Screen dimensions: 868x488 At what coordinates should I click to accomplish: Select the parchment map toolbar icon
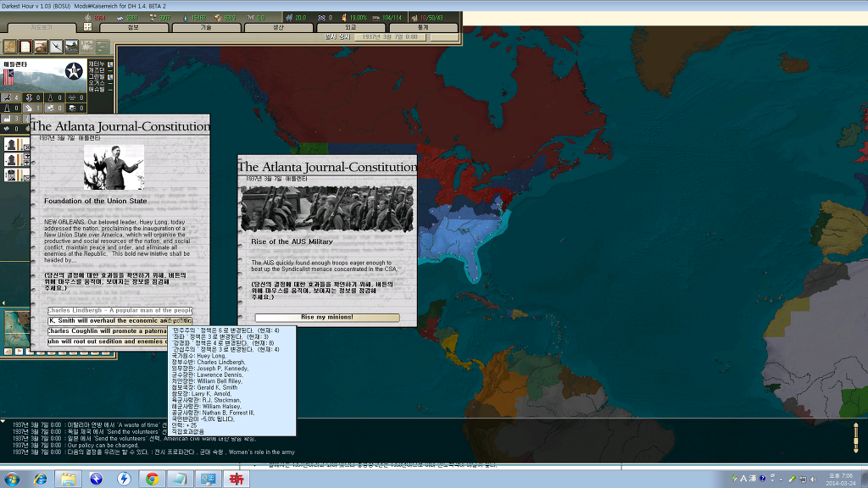(10, 47)
